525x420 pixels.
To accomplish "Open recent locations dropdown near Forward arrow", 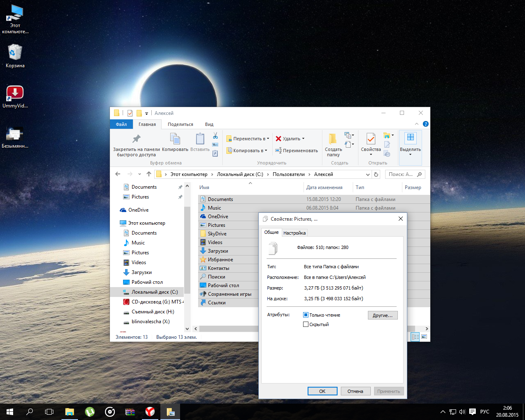I will click(140, 174).
